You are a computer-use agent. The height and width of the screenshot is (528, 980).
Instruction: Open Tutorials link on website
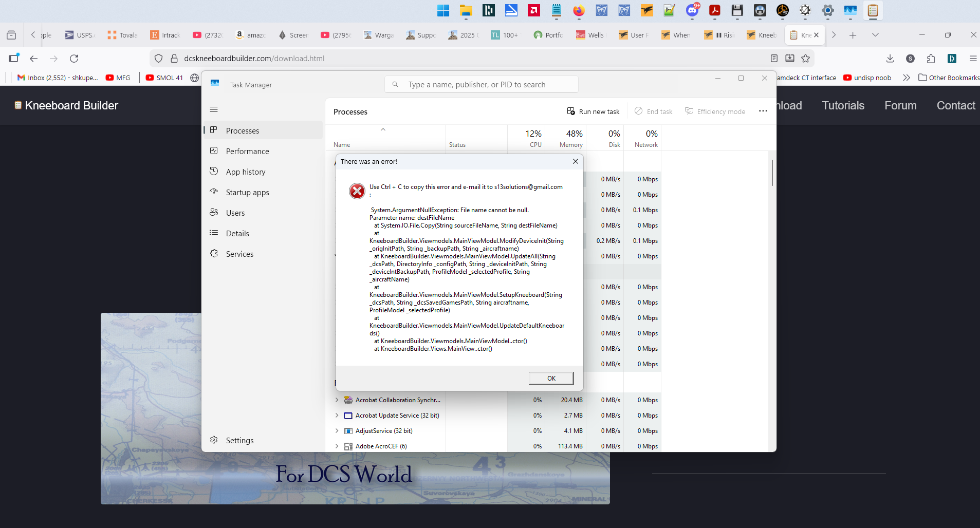click(x=843, y=105)
